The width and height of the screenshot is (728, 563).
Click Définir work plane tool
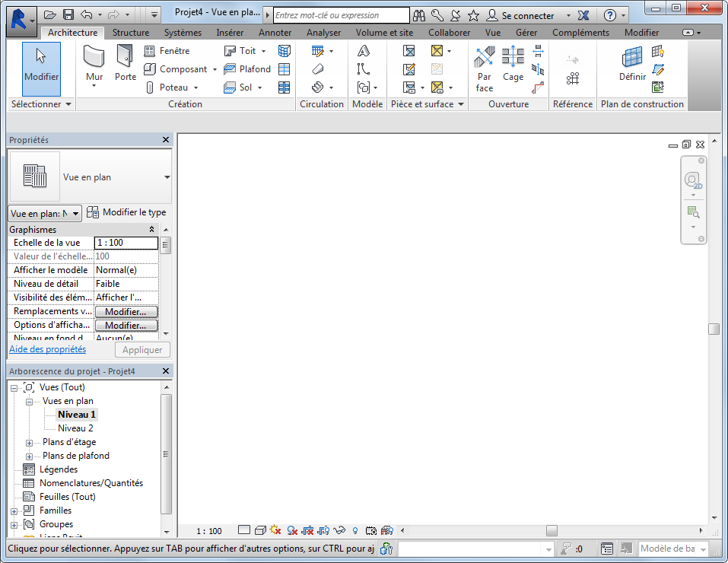(x=632, y=64)
